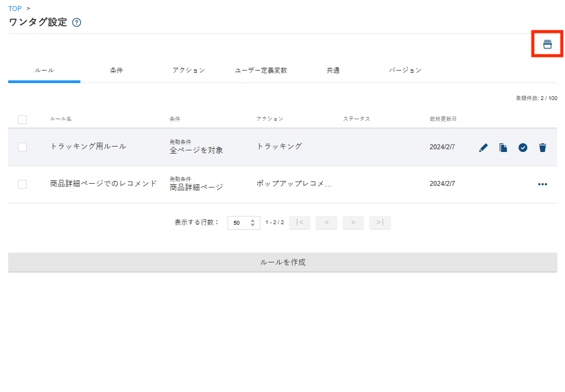Select the トラッキング用ルール rule name
Viewport: 565px width, 392px height.
88,147
